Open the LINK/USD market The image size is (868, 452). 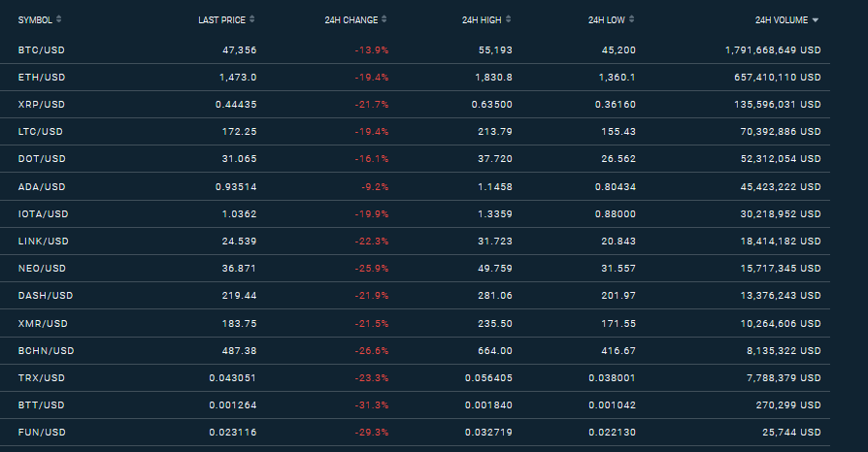pyautogui.click(x=43, y=241)
